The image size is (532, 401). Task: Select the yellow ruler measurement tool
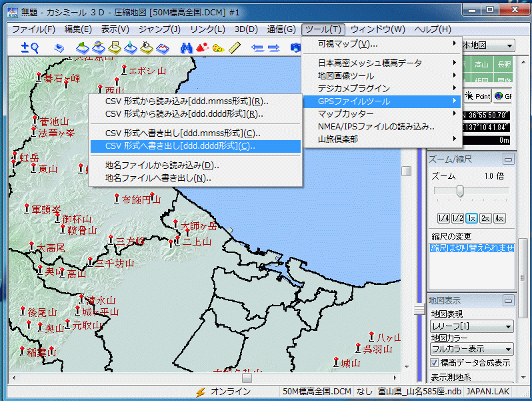(234, 47)
